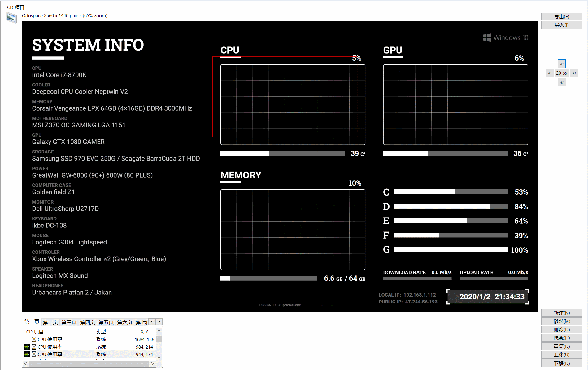Click the hourglass icon in the 1684, 156 row
Viewport: 588px width, 370px height.
34,339
